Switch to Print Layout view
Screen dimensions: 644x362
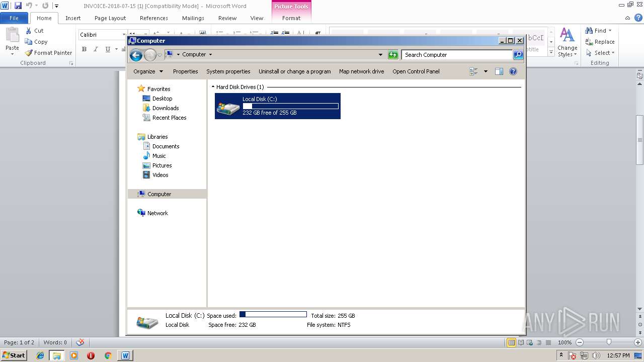click(x=511, y=342)
